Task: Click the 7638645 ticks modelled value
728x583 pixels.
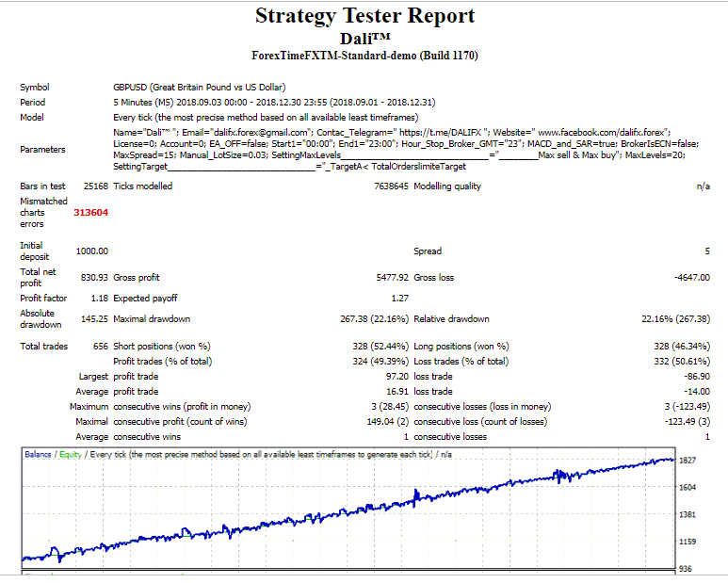Action: [387, 186]
